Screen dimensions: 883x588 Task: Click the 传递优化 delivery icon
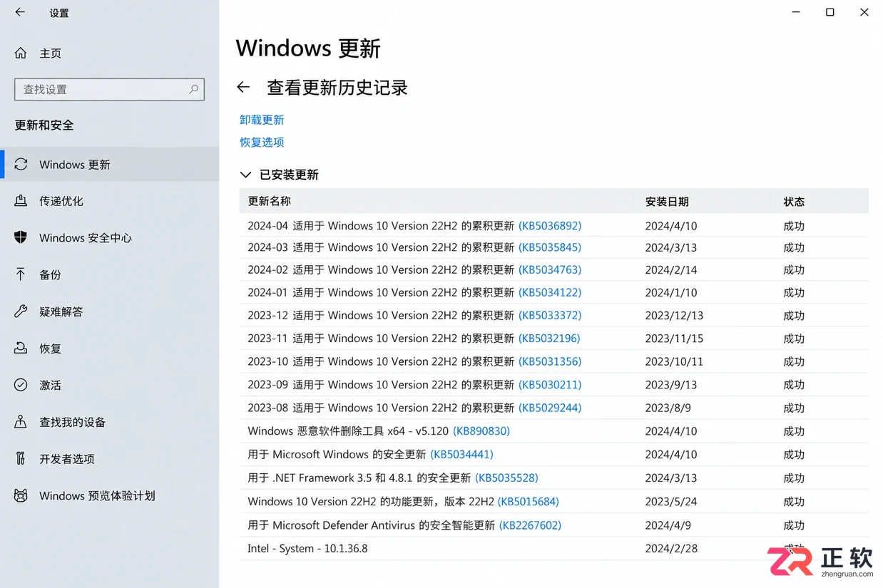pyautogui.click(x=21, y=201)
